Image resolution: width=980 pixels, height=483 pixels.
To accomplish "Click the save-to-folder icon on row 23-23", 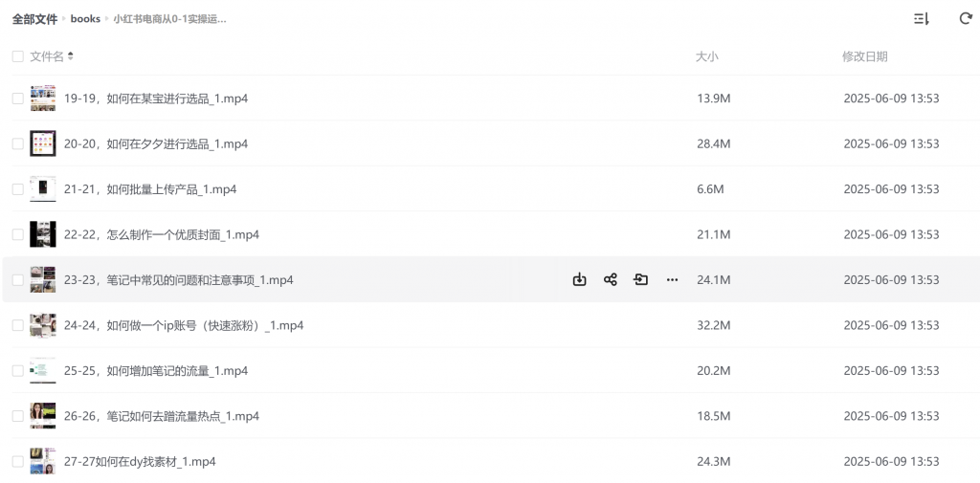I will 640,280.
